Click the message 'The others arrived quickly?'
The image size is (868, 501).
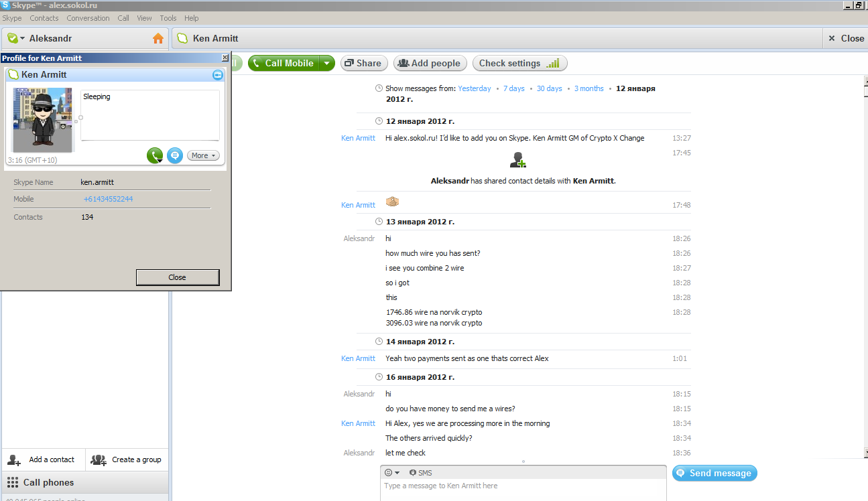click(429, 438)
